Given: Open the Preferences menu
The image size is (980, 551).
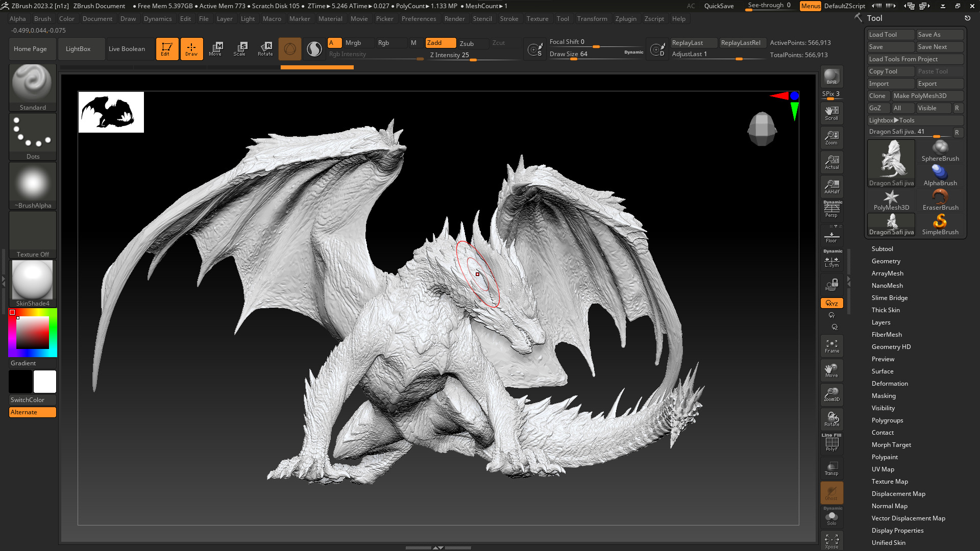Looking at the screenshot, I should pos(419,19).
